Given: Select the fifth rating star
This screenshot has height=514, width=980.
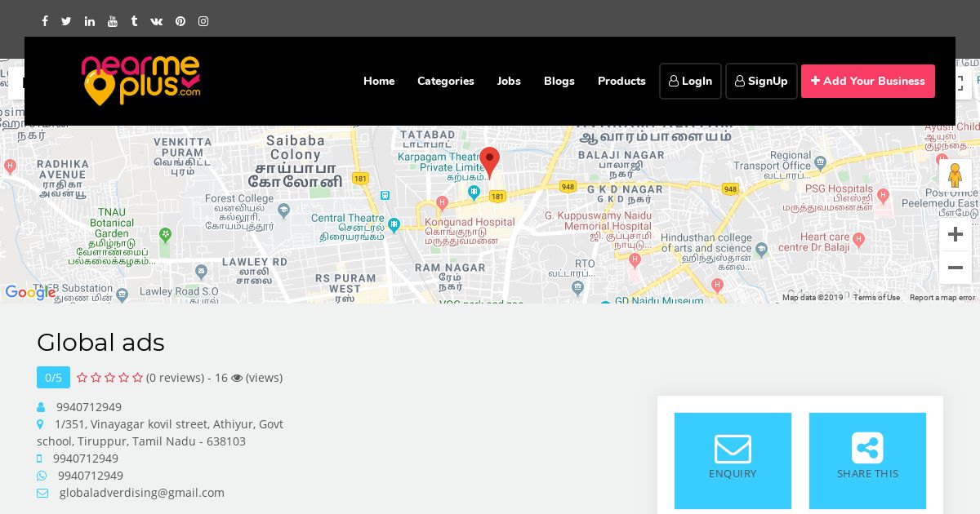Looking at the screenshot, I should 137,378.
